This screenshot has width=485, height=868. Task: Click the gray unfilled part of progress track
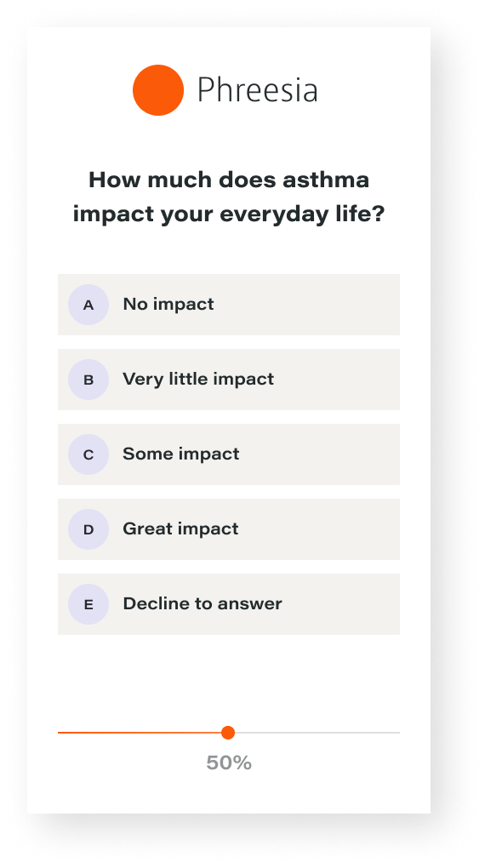pyautogui.click(x=317, y=733)
